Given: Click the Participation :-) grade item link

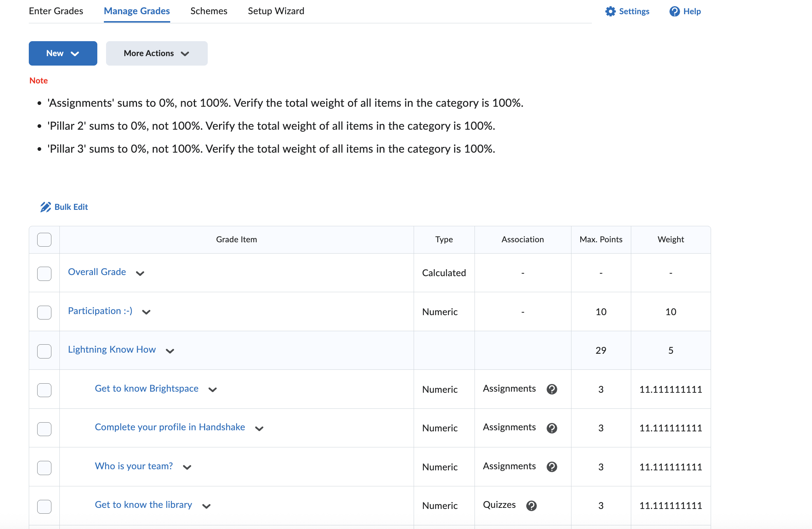Looking at the screenshot, I should [99, 311].
